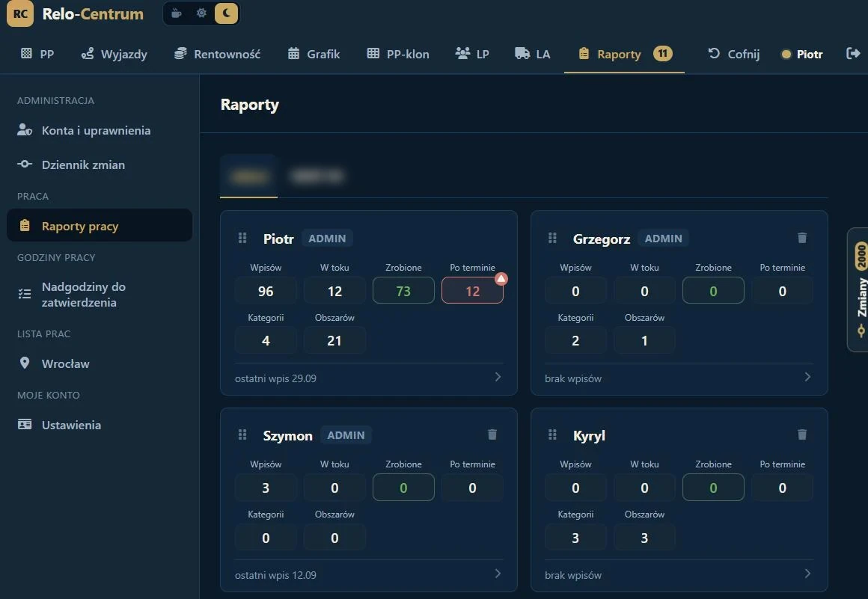Click the Kyryl card name
The width and height of the screenshot is (868, 599).
[x=589, y=436]
